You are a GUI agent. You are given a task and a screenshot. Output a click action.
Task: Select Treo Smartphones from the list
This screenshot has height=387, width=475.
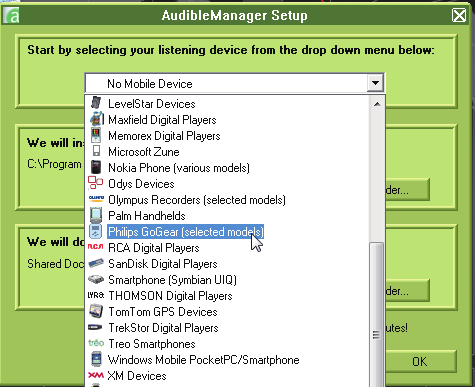point(152,344)
